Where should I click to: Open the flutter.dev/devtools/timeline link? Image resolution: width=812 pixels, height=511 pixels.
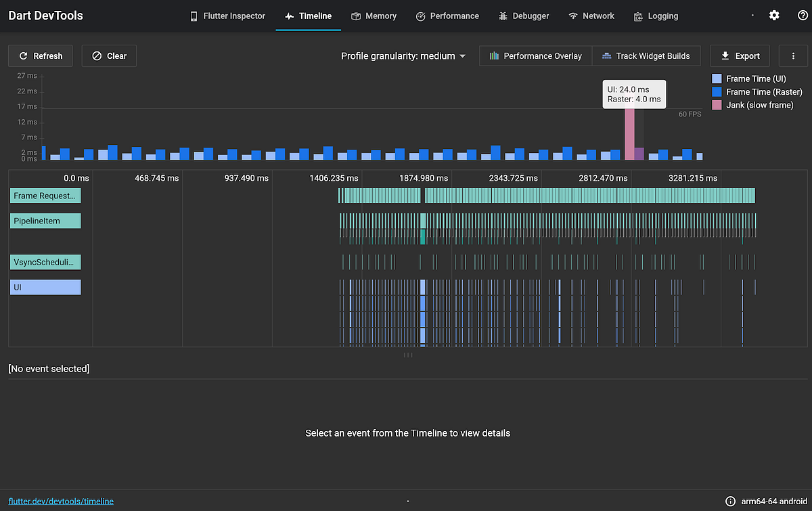click(x=61, y=502)
